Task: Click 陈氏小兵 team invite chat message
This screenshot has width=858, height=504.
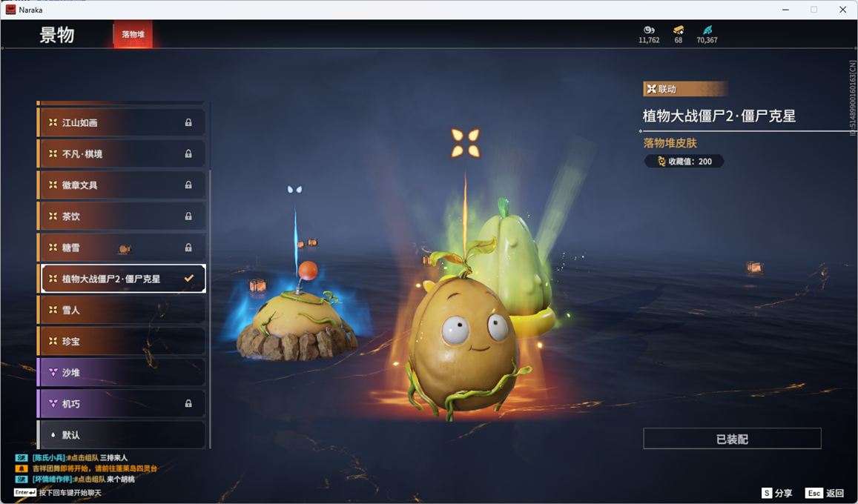Action: coord(73,457)
